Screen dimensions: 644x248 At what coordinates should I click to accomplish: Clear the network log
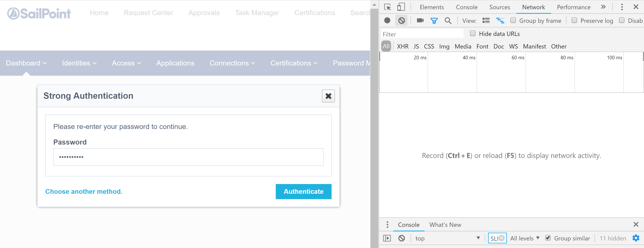pyautogui.click(x=401, y=21)
